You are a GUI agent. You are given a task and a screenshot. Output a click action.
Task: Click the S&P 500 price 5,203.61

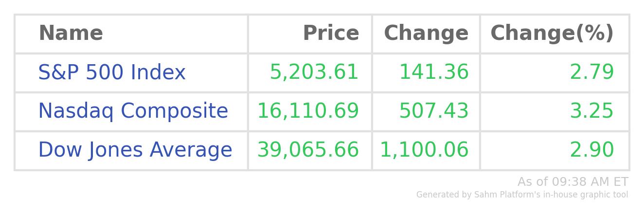point(314,72)
